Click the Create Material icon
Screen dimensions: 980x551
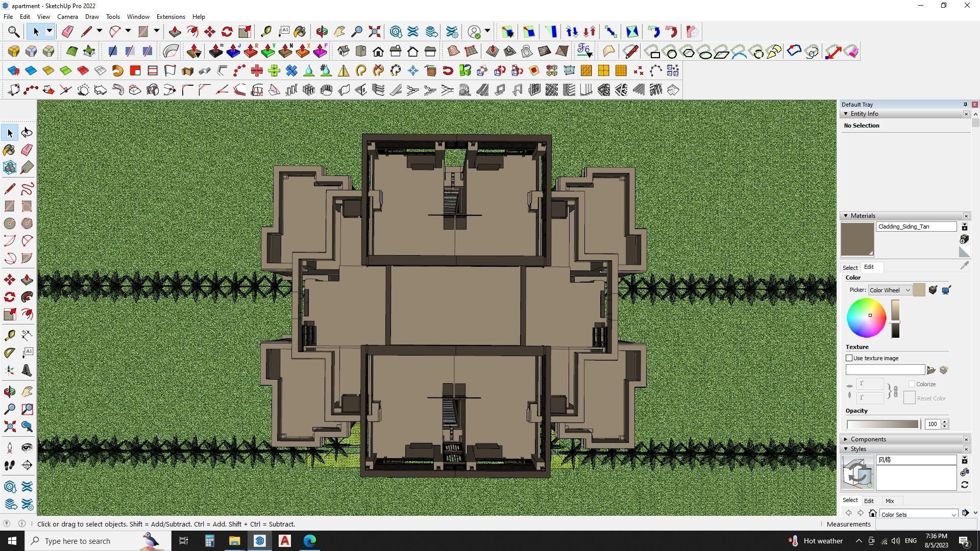pos(964,239)
